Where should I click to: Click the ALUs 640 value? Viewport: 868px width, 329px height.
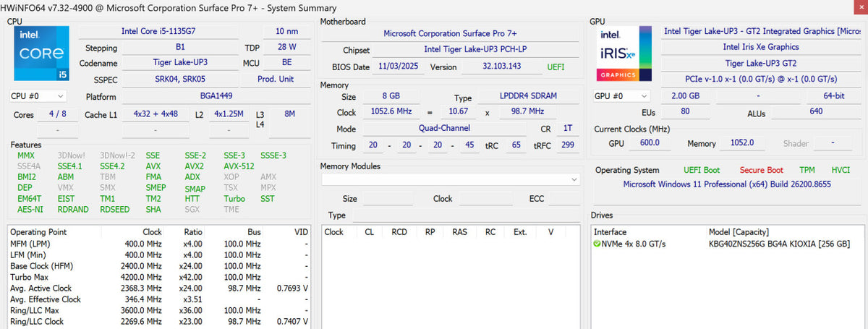(x=816, y=112)
